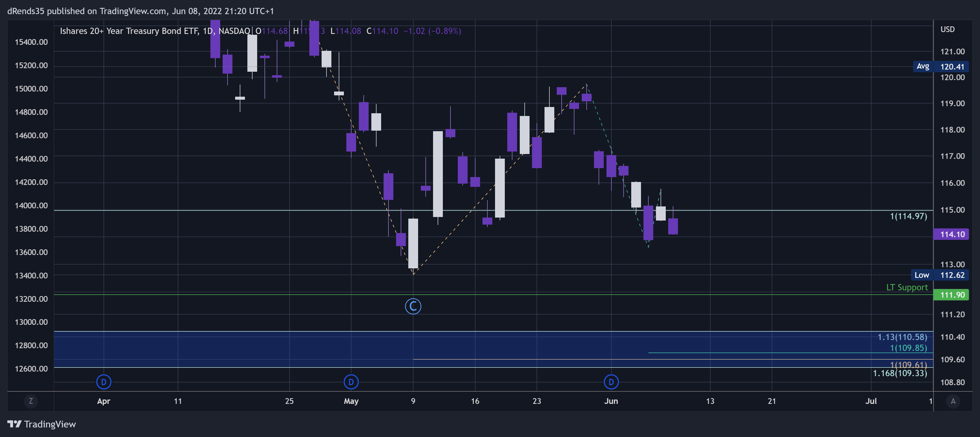Click the Jul date label on time axis
The height and width of the screenshot is (437, 980).
tap(871, 401)
